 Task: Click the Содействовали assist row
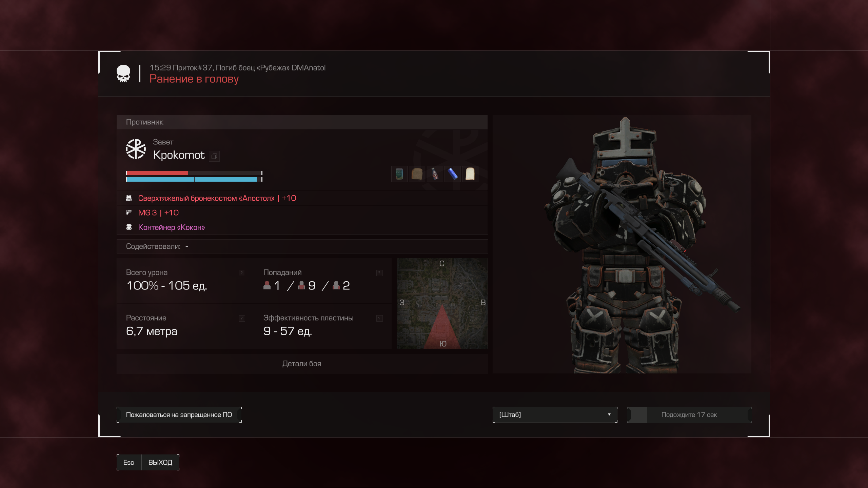point(302,246)
